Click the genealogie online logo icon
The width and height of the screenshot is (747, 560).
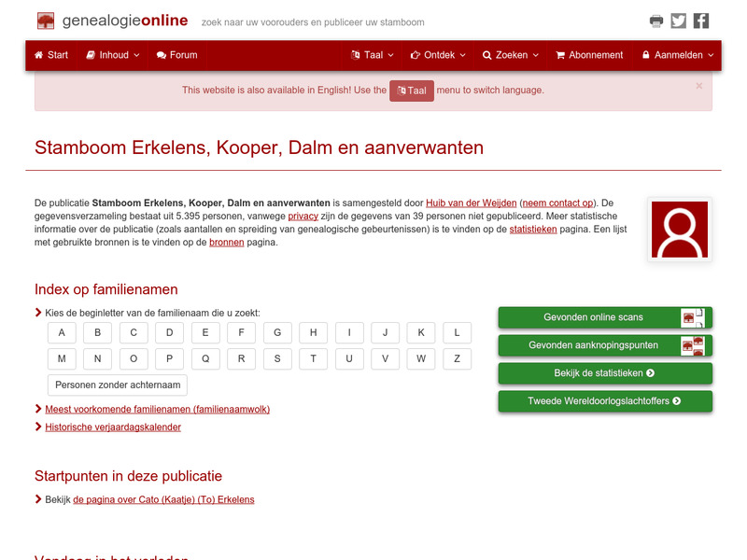tap(46, 20)
